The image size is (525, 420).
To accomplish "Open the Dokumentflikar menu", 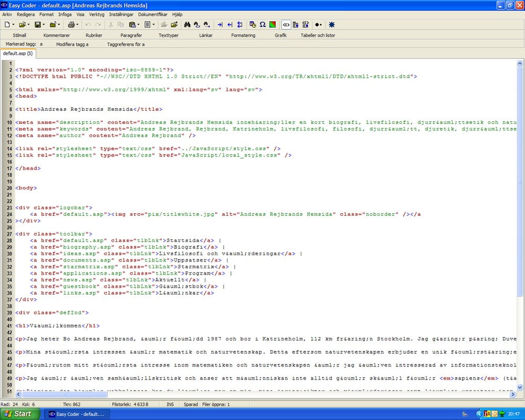I will tap(153, 14).
